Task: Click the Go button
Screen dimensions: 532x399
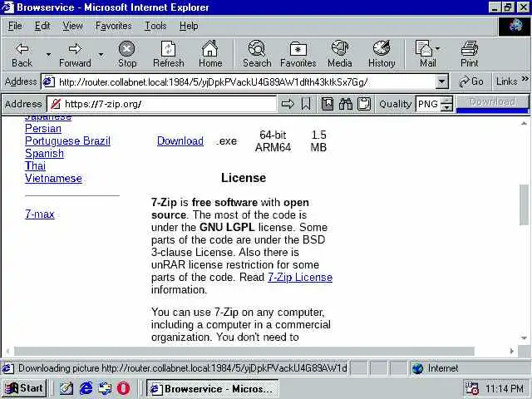Action: pyautogui.click(x=471, y=81)
